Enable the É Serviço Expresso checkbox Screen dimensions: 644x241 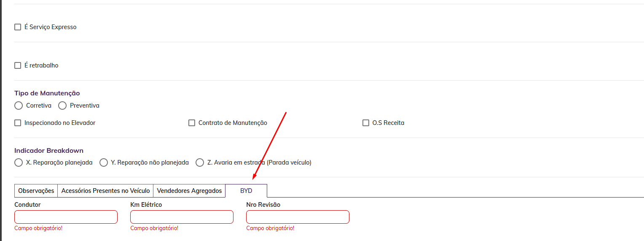point(18,27)
